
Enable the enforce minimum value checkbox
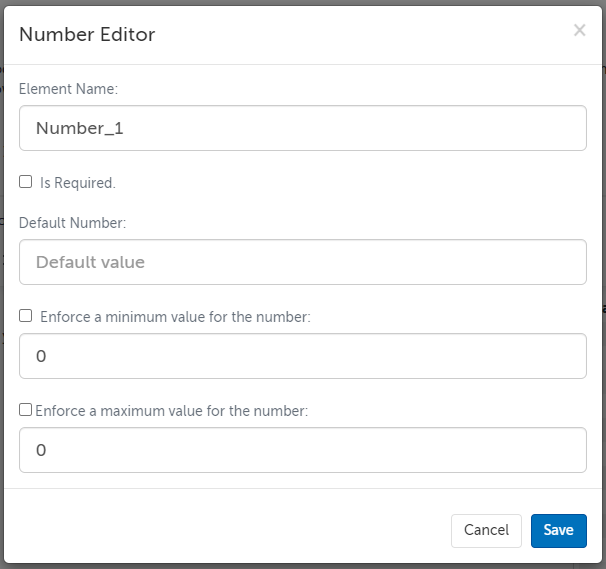(26, 315)
